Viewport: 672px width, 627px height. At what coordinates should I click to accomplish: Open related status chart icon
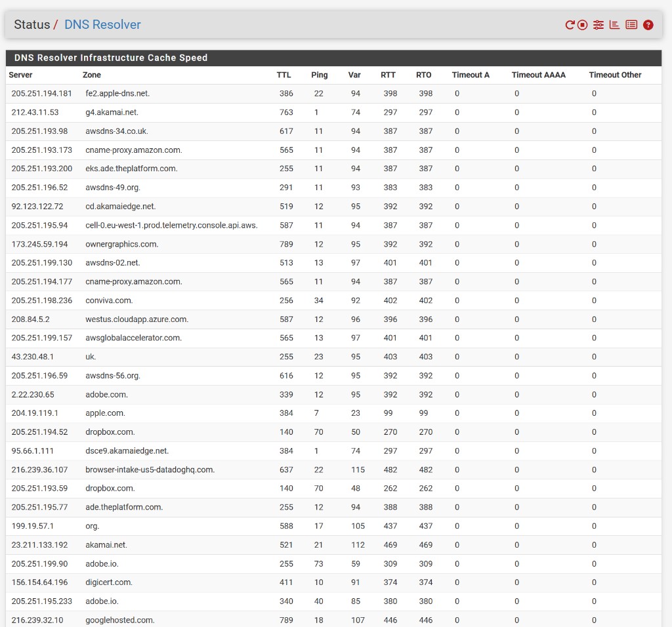pos(614,25)
